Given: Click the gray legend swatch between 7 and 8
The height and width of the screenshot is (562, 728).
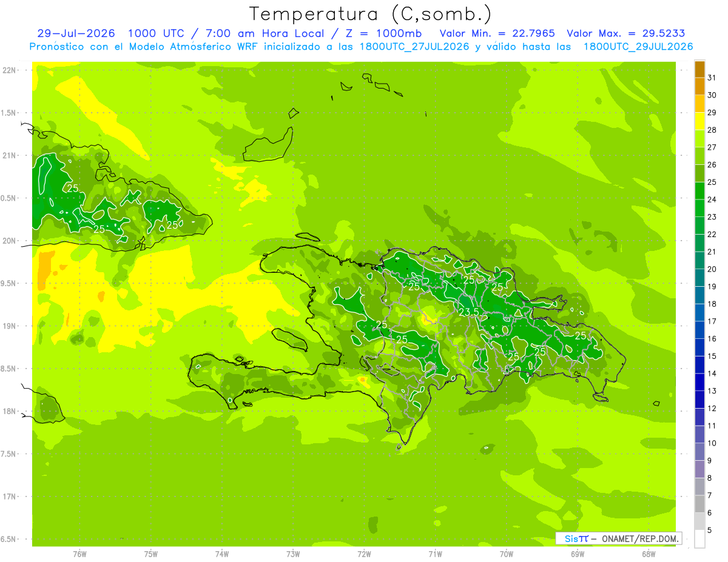Looking at the screenshot, I should 699,487.
